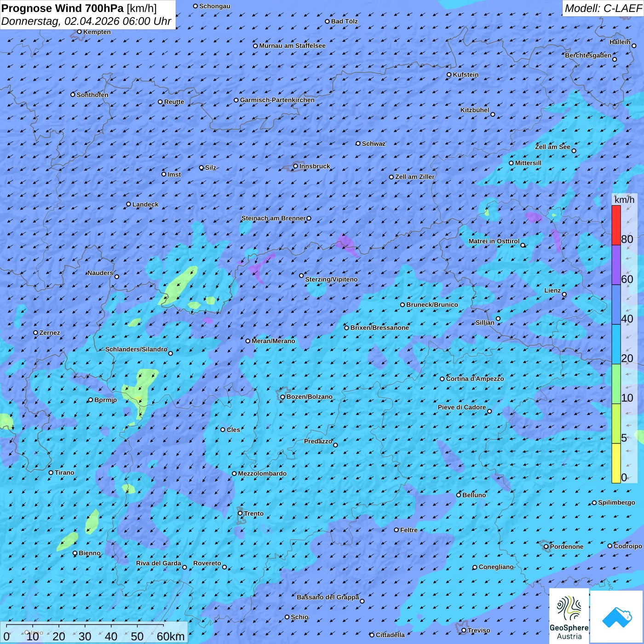This screenshot has width=644, height=644.
Task: Select the Bassano del Grappa label
Action: click(x=328, y=597)
